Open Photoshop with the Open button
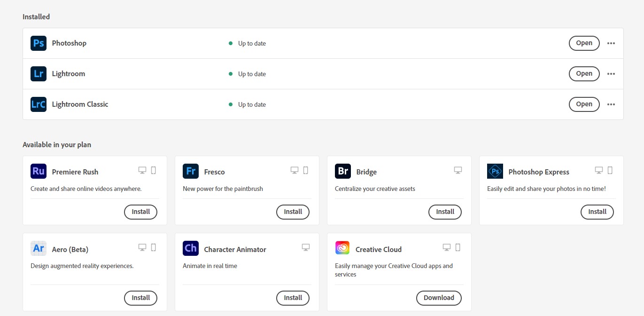 coord(584,43)
